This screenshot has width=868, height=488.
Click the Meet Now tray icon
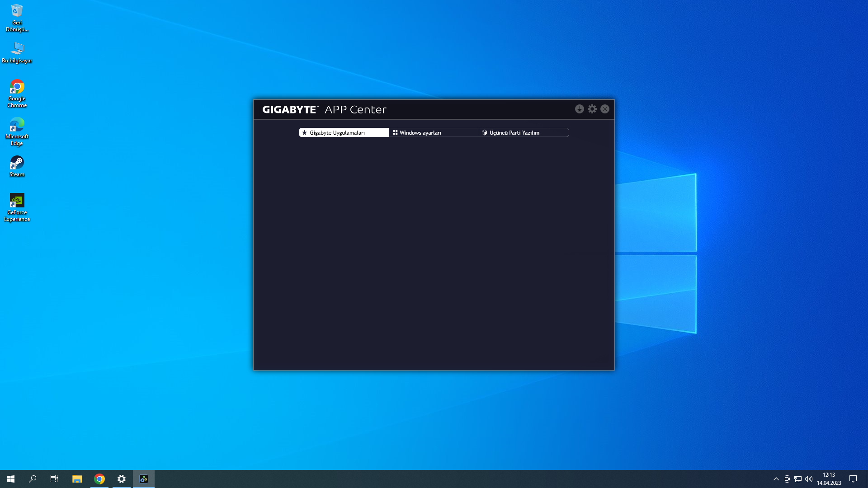tap(787, 479)
